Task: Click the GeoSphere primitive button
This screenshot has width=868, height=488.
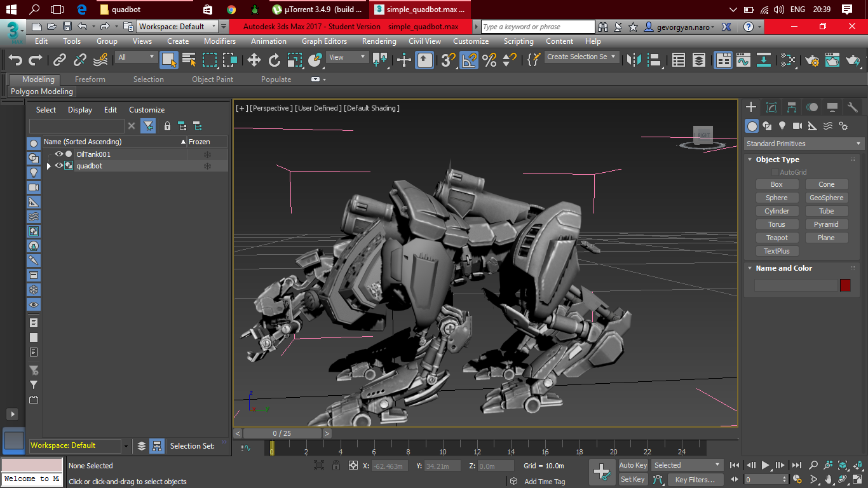Action: tap(826, 198)
